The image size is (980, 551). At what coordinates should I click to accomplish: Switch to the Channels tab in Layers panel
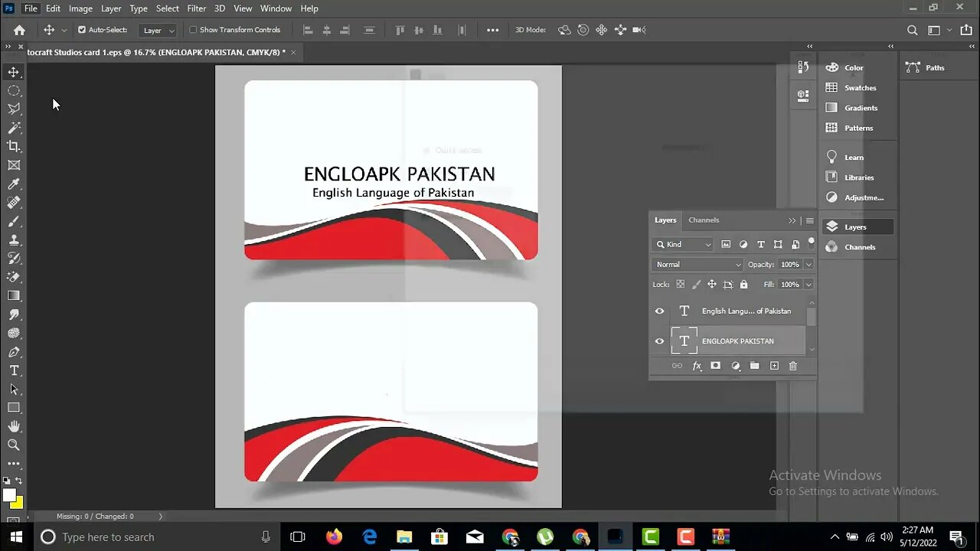(x=704, y=220)
